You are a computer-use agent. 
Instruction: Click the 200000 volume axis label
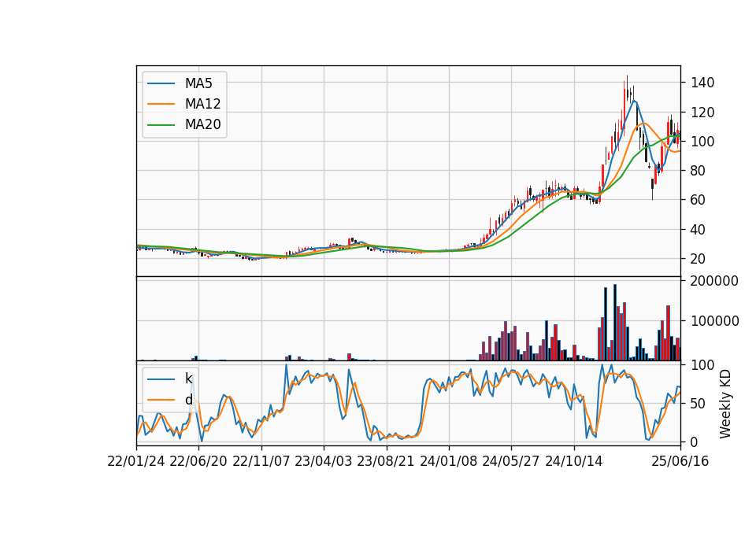coord(714,281)
